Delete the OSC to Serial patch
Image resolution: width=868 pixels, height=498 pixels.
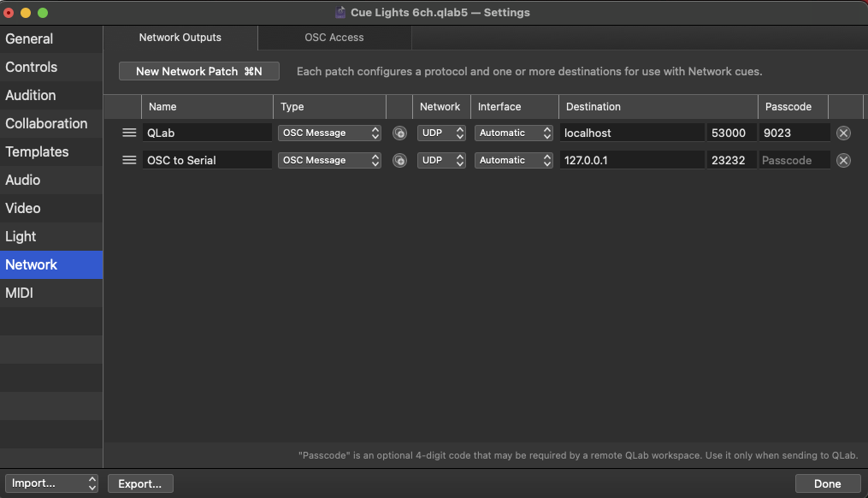[x=843, y=160]
